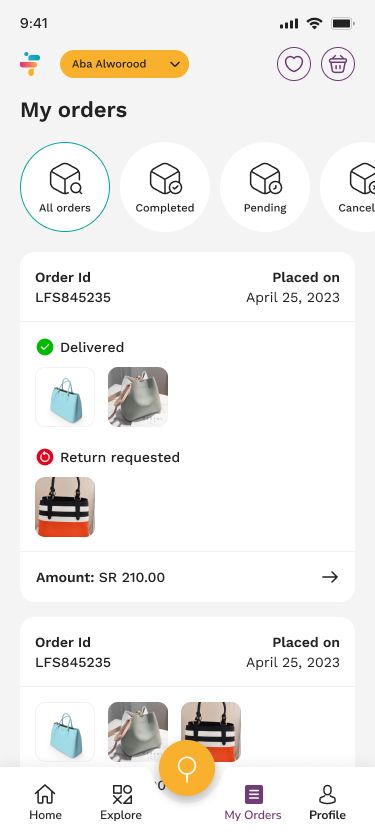Open the wishlist heart icon
Image resolution: width=375 pixels, height=837 pixels.
tap(293, 64)
